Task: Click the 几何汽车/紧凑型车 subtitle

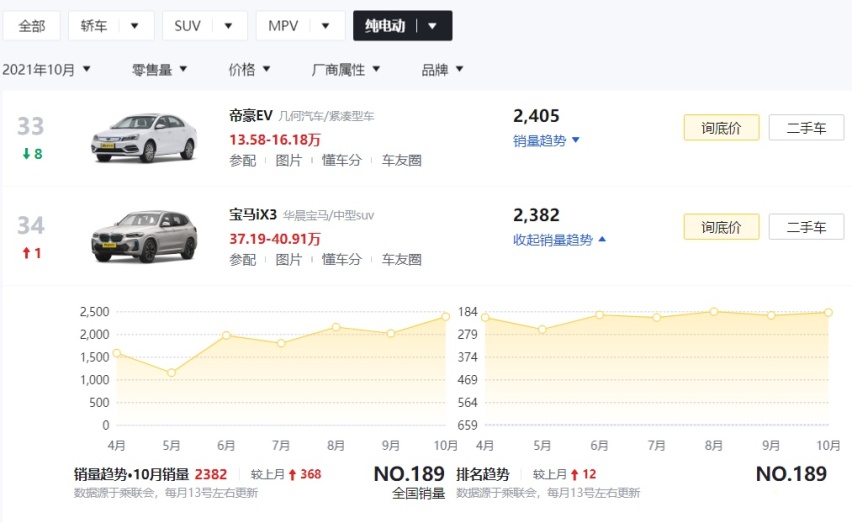Action: coord(326,116)
